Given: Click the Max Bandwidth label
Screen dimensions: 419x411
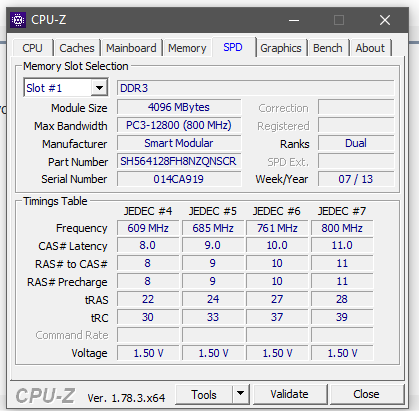Looking at the screenshot, I should click(x=71, y=126).
